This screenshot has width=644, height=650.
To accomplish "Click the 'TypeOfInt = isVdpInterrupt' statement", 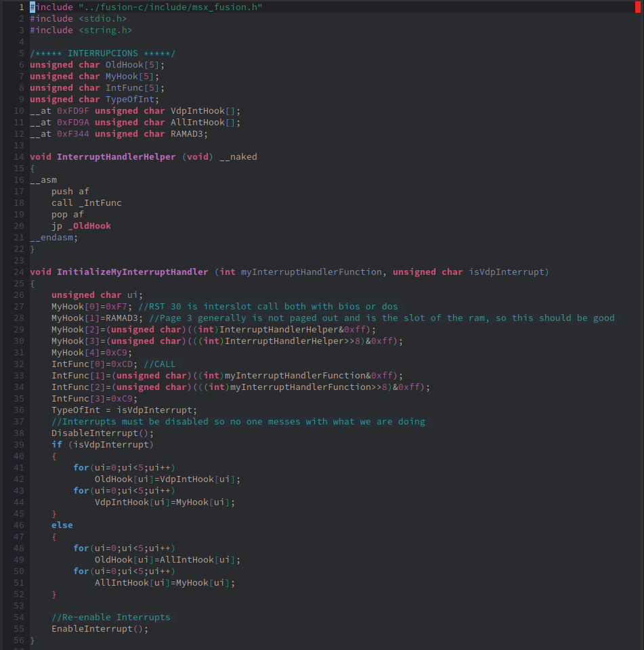I will 125,410.
